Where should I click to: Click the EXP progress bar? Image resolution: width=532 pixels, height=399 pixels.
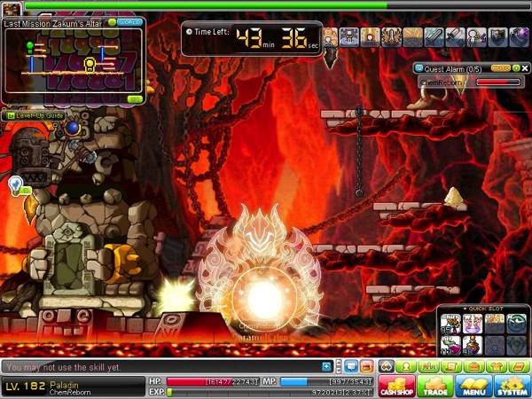270,392
